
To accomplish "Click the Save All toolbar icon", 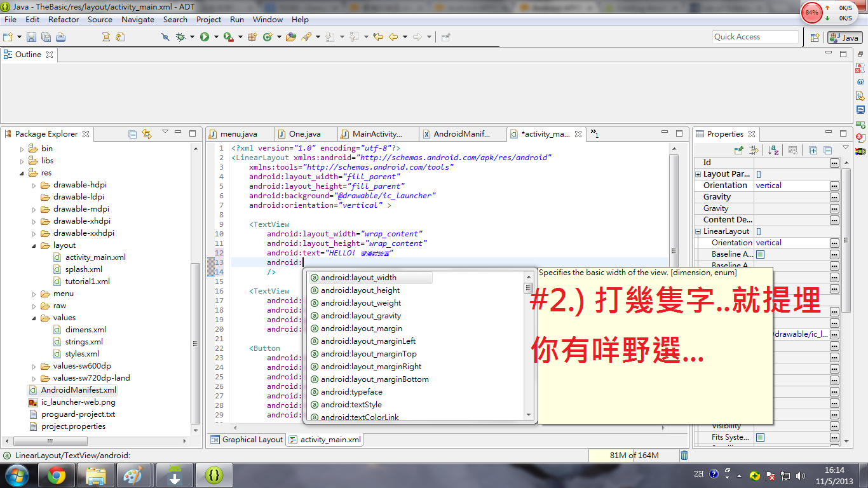I will [46, 37].
